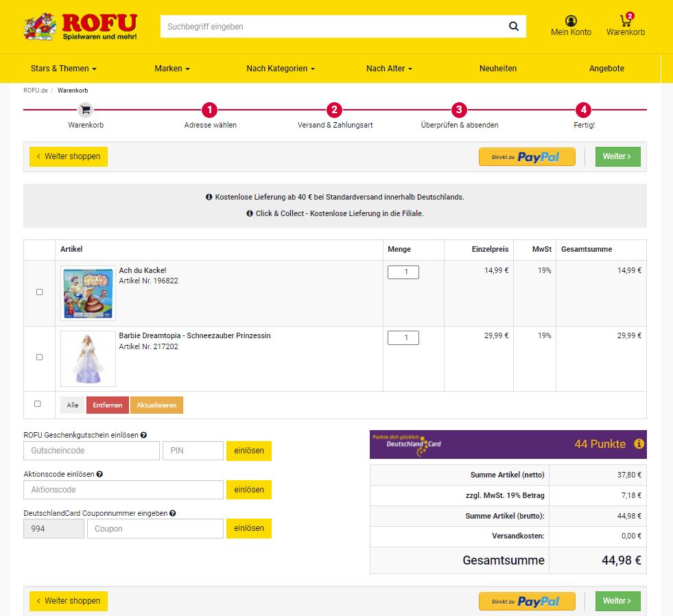The height and width of the screenshot is (616, 673).
Task: Open Ach du Kacke! product thumbnail
Action: (88, 293)
